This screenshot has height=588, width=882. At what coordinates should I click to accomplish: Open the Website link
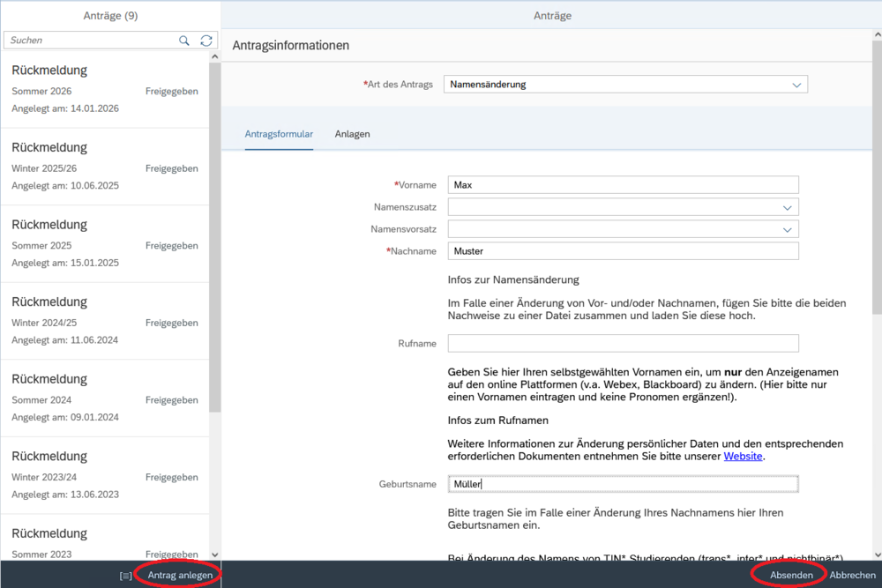(743, 457)
